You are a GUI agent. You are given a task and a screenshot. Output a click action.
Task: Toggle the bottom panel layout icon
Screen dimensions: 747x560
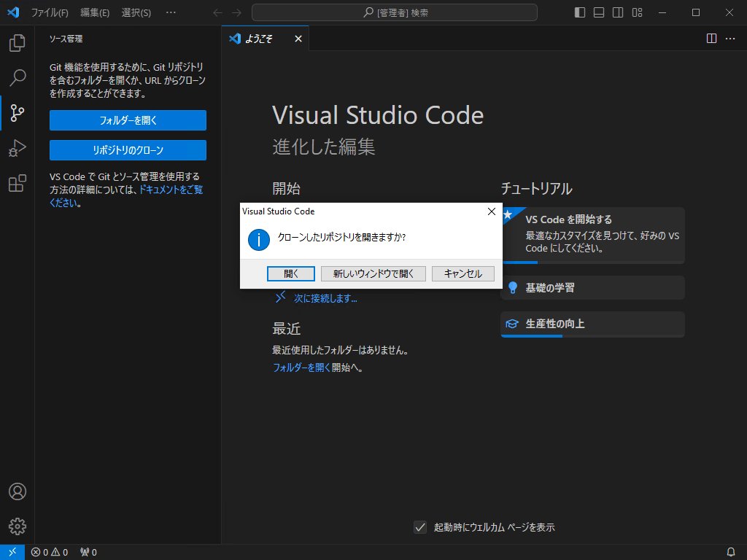[599, 12]
